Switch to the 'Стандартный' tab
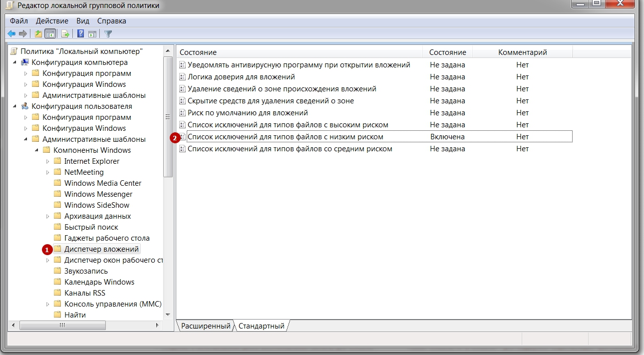Viewport: 644px width, 355px height. pos(262,326)
